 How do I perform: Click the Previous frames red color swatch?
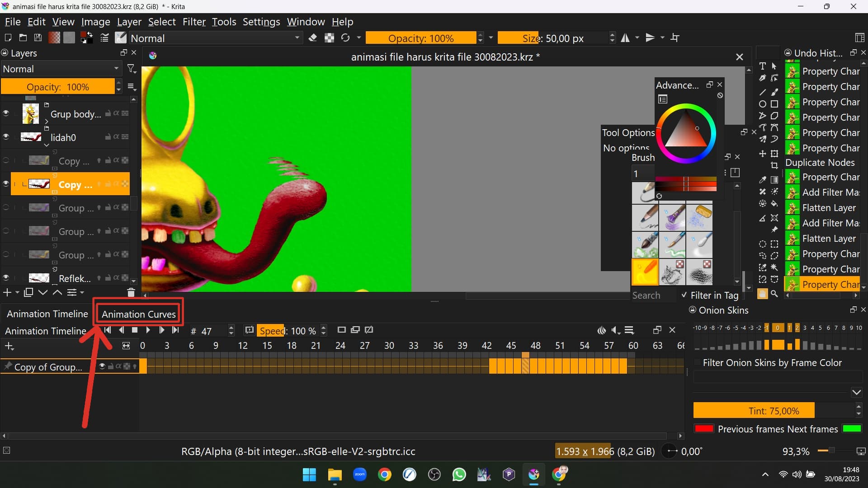704,429
